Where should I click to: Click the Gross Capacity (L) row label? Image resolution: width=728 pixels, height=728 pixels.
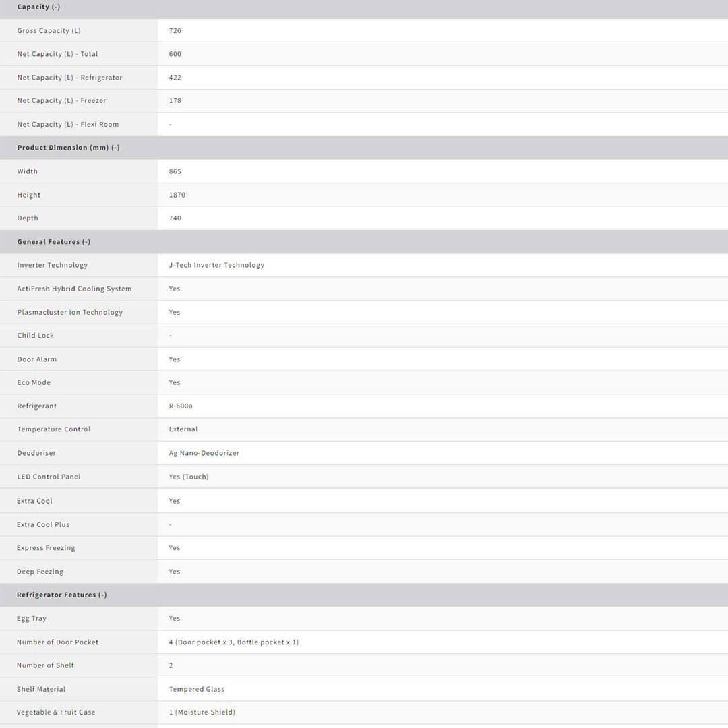[x=49, y=30]
